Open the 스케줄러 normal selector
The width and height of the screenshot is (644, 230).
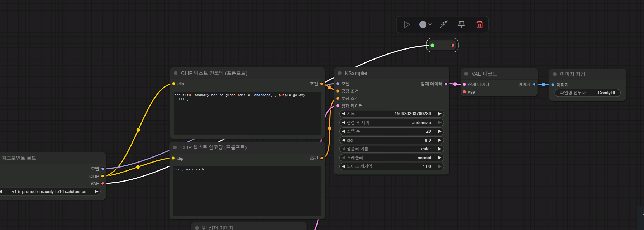[391, 158]
